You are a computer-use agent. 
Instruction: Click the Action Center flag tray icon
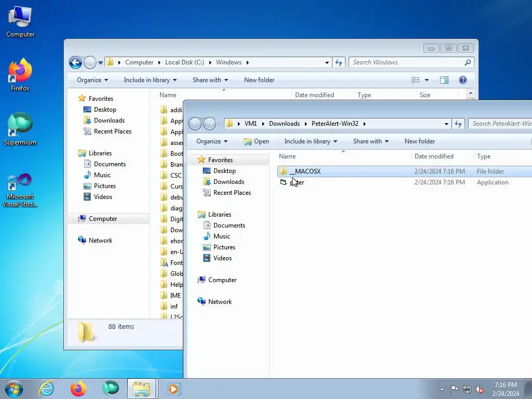pos(454,389)
